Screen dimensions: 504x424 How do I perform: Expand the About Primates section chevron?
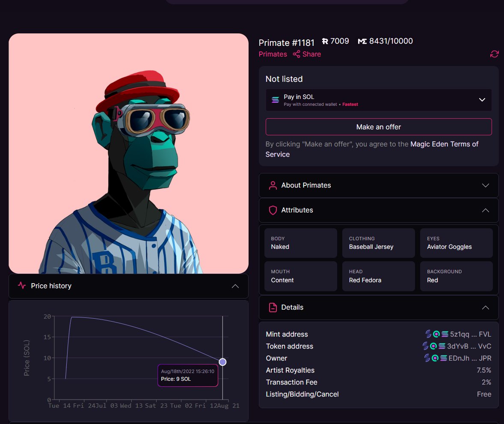(x=485, y=185)
